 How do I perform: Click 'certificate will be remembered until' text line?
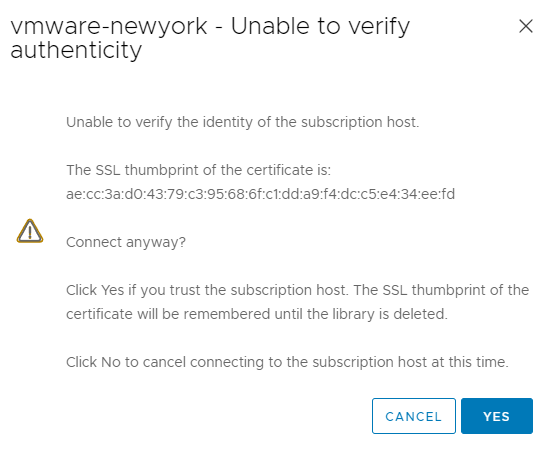257,314
